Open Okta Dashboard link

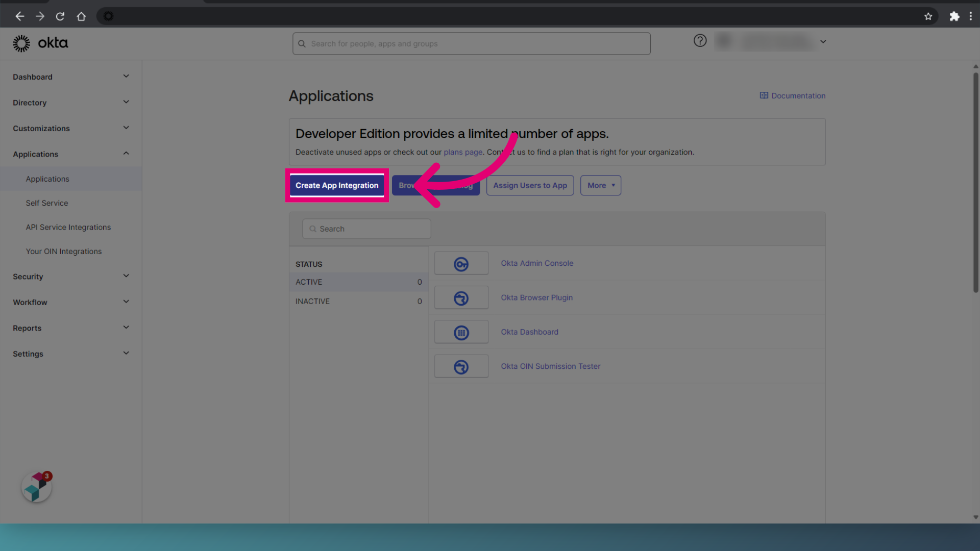pos(529,332)
